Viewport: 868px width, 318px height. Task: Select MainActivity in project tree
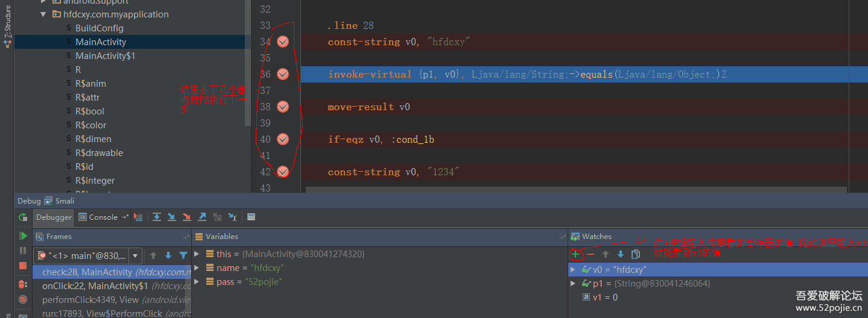click(x=101, y=42)
